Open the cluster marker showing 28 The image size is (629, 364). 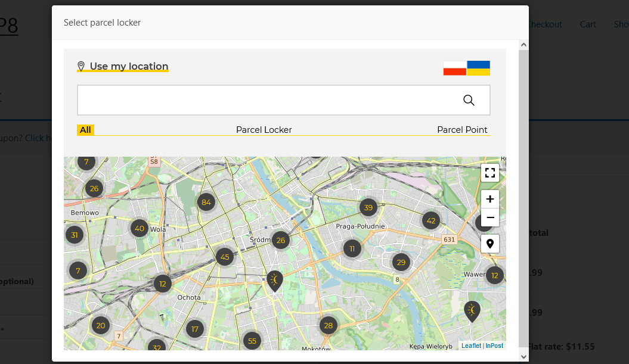click(328, 325)
